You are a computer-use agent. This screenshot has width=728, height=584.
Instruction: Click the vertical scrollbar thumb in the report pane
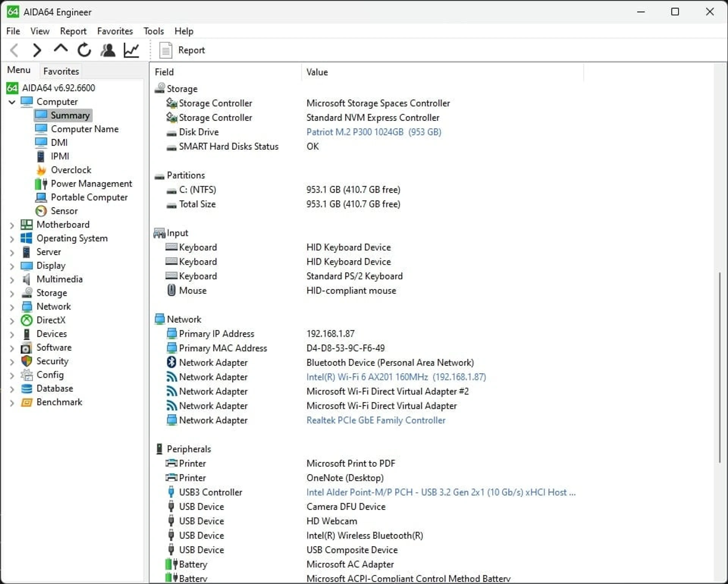click(719, 367)
